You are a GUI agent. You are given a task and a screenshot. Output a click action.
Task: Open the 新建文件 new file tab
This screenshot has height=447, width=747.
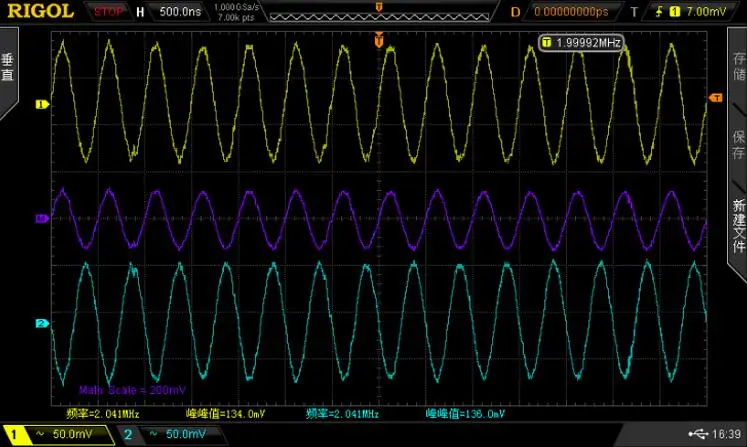click(738, 225)
